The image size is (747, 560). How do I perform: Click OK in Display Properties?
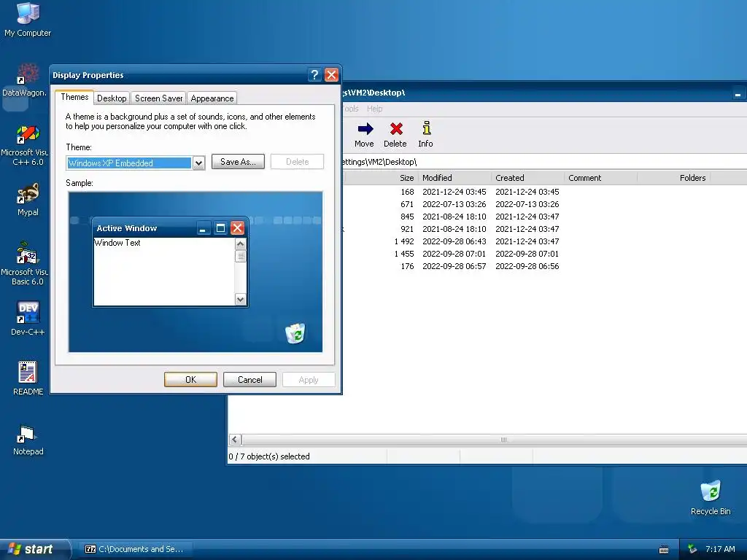coord(190,379)
